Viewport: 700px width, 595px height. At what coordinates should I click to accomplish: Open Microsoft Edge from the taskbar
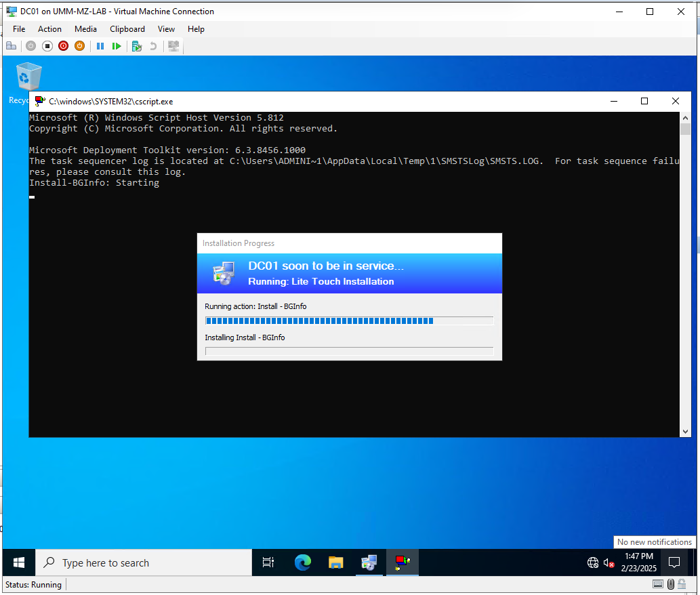click(x=302, y=562)
